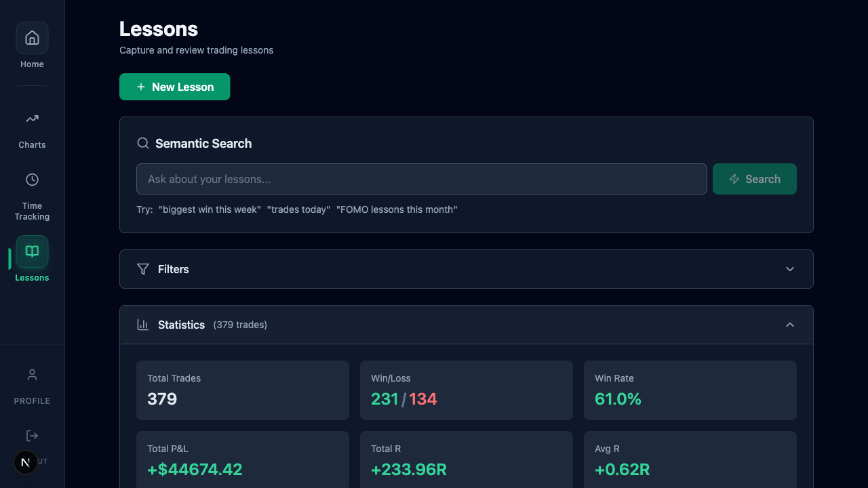868x488 pixels.
Task: Click the green Search button
Action: pyautogui.click(x=754, y=179)
